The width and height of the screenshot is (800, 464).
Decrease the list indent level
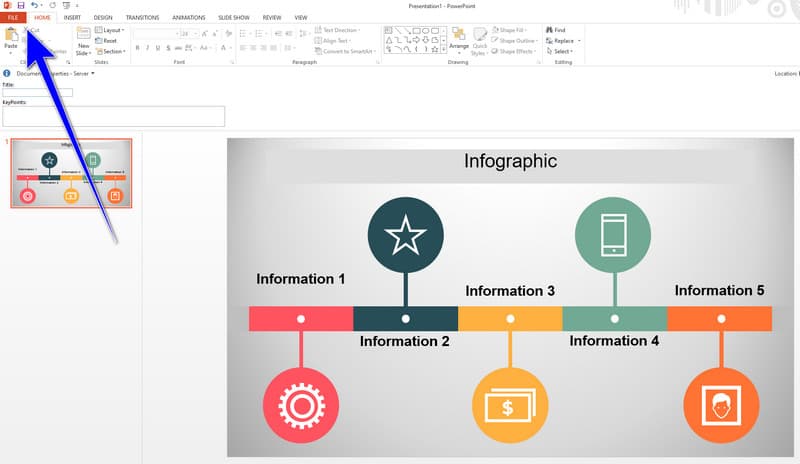point(279,34)
